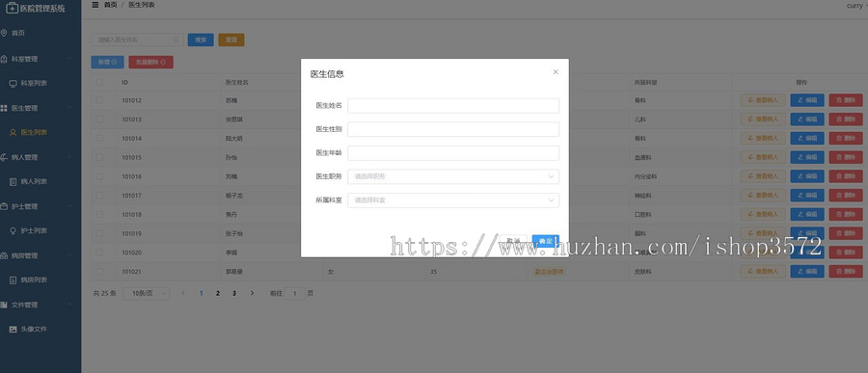Click the magnifier icon inside doctor-name search box
Screen dimensions: 868x373
tap(176, 40)
